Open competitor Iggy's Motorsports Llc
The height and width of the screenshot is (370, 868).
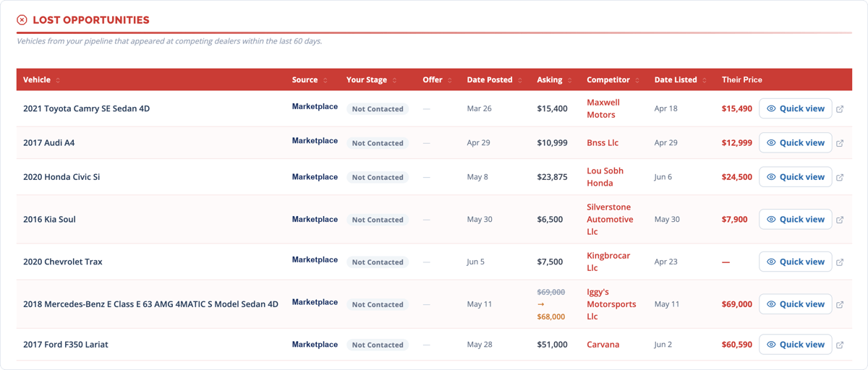pos(611,304)
